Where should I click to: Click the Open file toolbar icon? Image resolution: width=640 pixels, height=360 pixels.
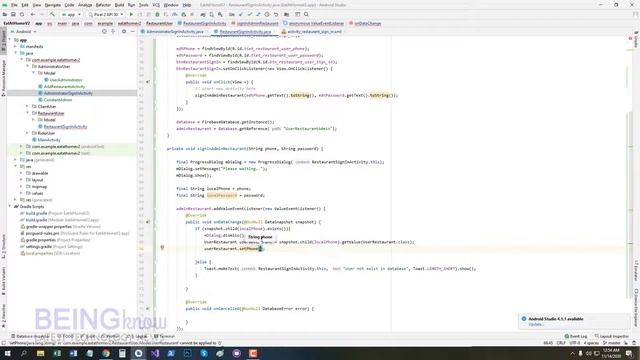(x=5, y=14)
